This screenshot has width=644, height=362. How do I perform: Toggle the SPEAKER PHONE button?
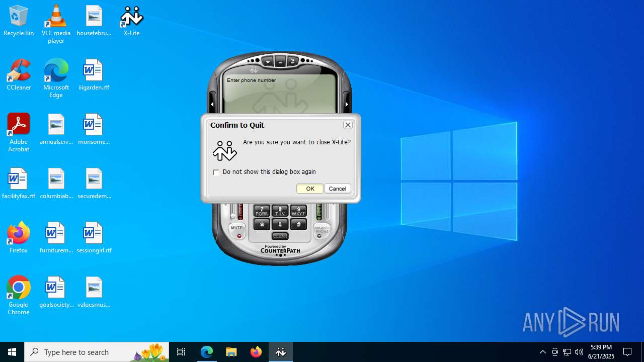(x=322, y=231)
